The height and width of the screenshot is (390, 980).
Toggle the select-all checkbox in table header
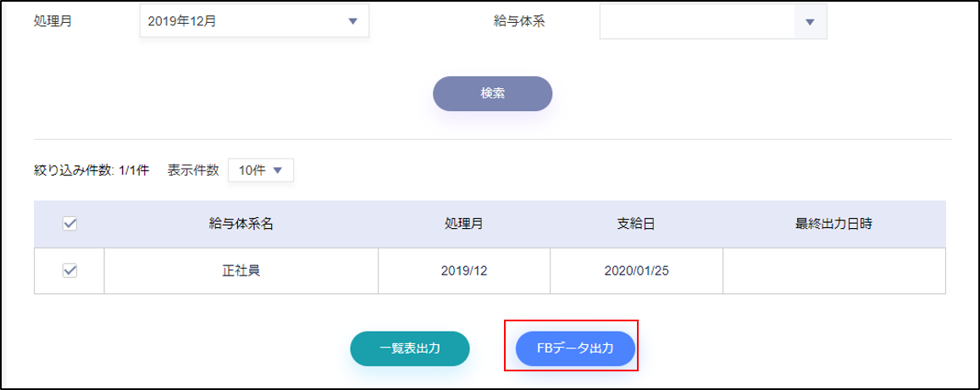pyautogui.click(x=70, y=224)
